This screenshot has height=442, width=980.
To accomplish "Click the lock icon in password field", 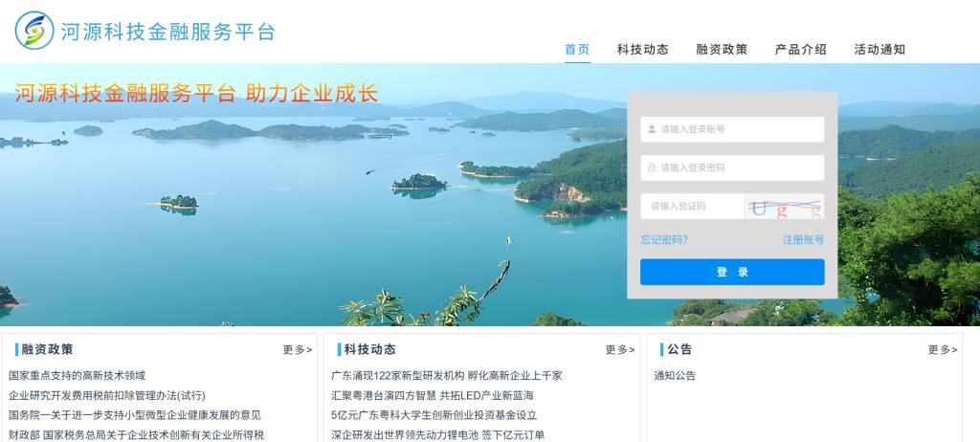I will [652, 167].
